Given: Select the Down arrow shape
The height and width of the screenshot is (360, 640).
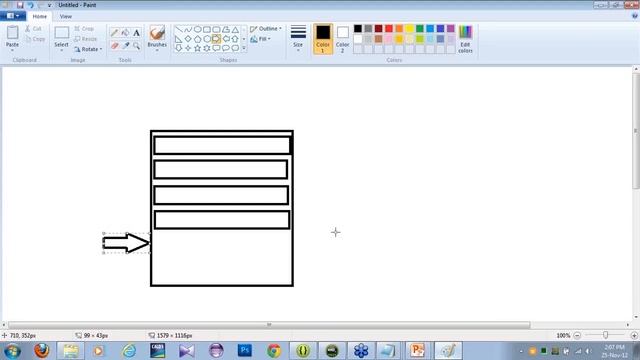Looking at the screenshot, I should [x=179, y=48].
